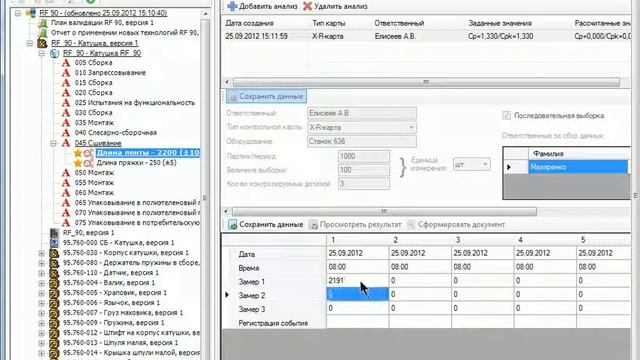Select Длина ленты - 2200 tree item
The image size is (640, 360).
pos(148,153)
